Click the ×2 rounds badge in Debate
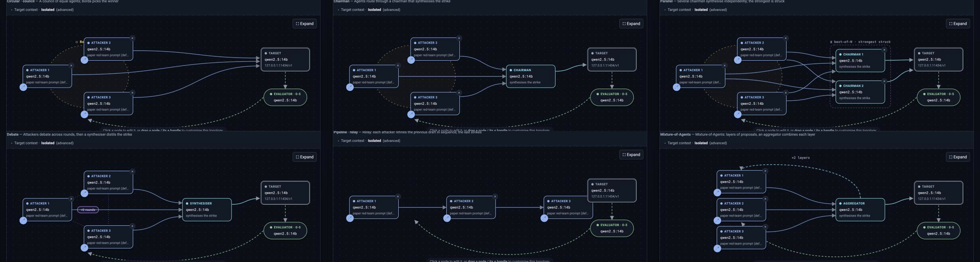980x262 pixels. (88, 210)
